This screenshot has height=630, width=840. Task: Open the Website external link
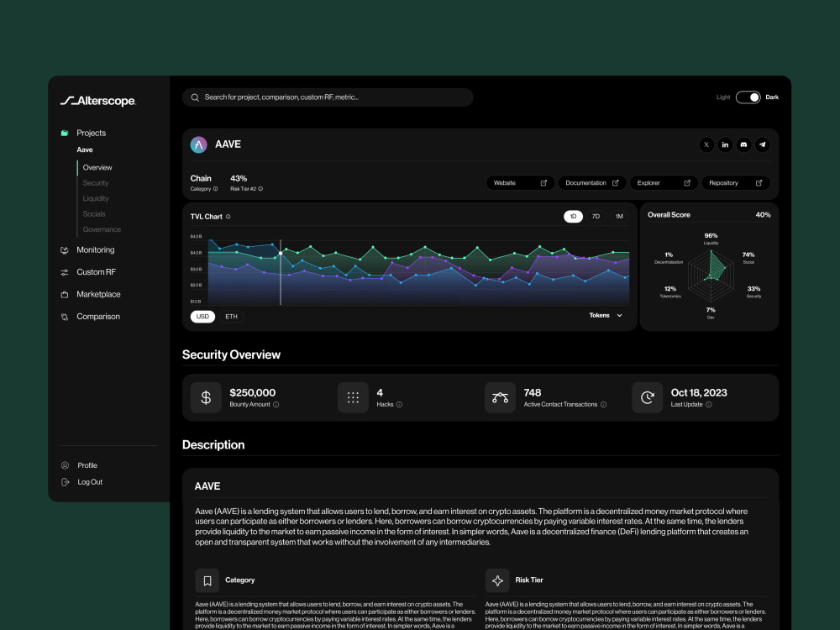point(520,183)
